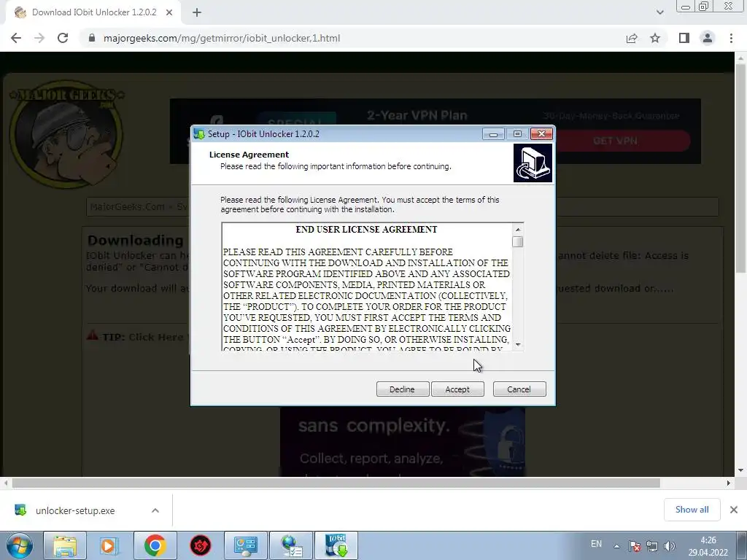Bookmark this page with star icon

pyautogui.click(x=655, y=38)
